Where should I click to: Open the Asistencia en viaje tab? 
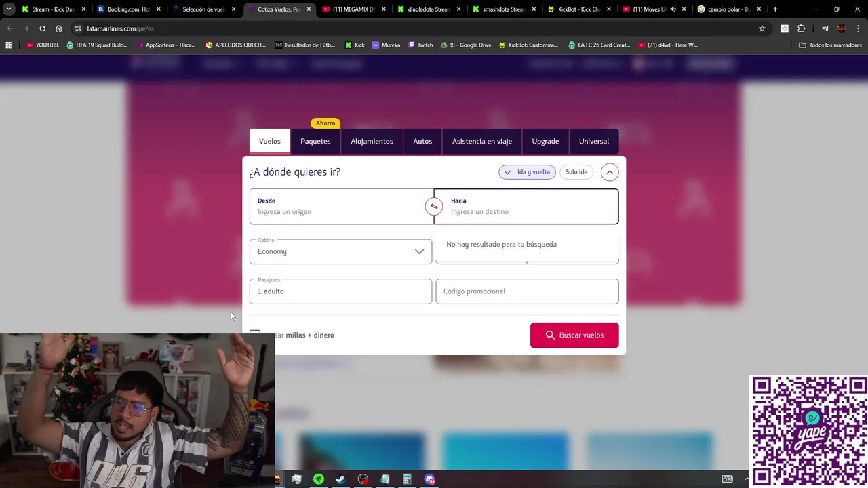click(482, 142)
